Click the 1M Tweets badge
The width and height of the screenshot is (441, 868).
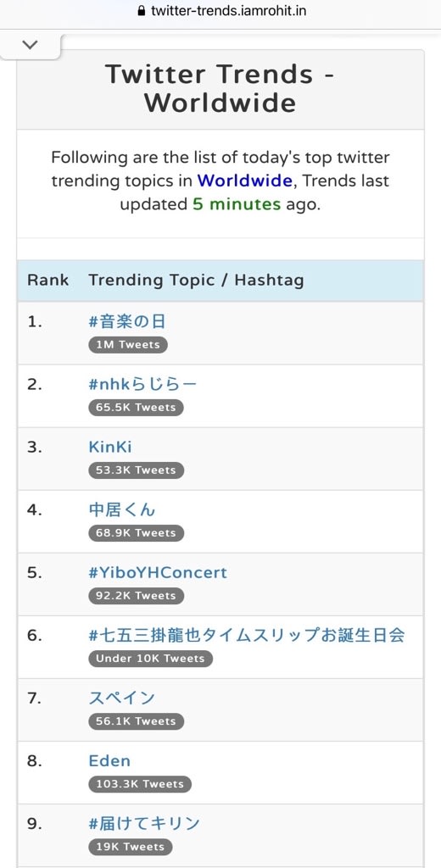[127, 345]
